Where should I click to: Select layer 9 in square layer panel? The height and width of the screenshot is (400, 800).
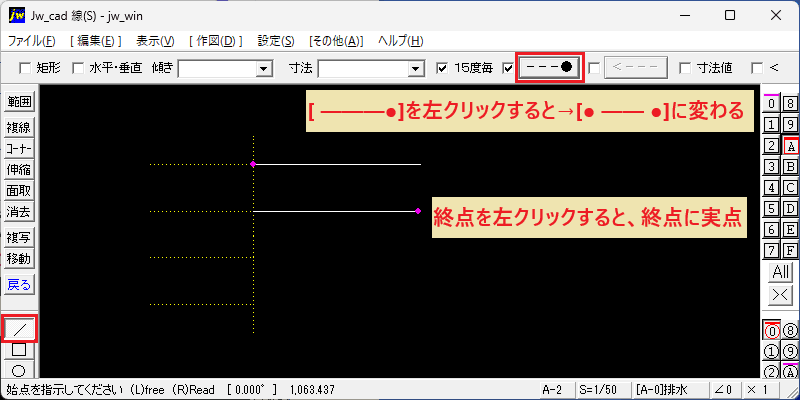click(790, 124)
